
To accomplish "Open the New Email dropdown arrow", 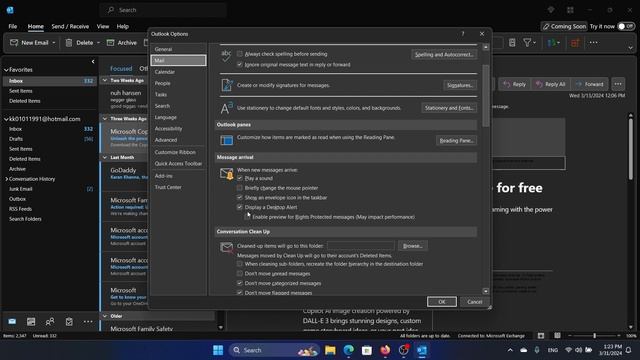I will pos(53,42).
